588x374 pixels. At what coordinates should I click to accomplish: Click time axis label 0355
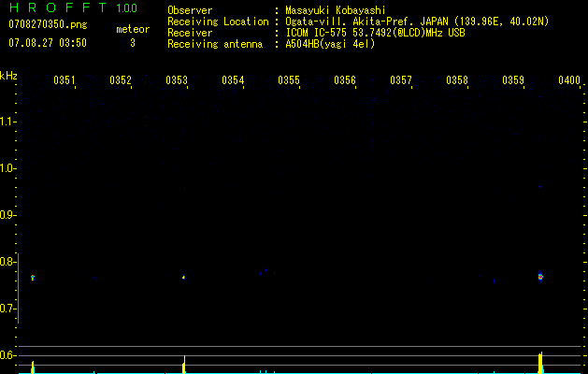(289, 80)
